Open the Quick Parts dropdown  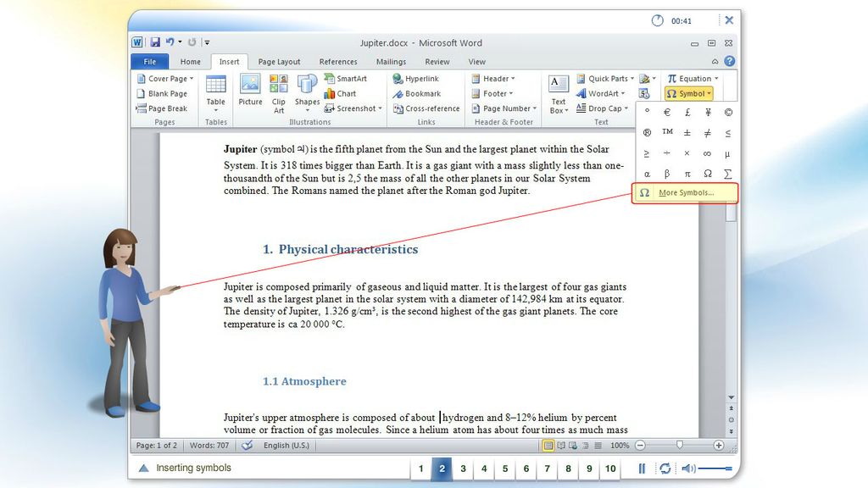(605, 79)
